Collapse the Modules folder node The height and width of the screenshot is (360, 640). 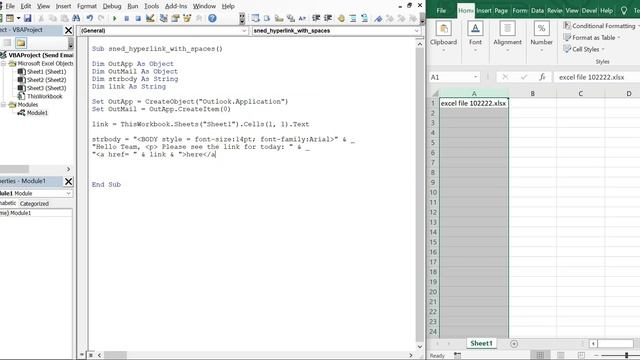click(x=3, y=105)
